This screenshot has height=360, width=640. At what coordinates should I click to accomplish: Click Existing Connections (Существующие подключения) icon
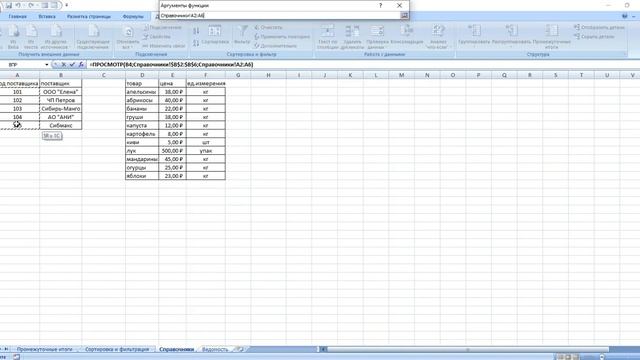pos(93,37)
